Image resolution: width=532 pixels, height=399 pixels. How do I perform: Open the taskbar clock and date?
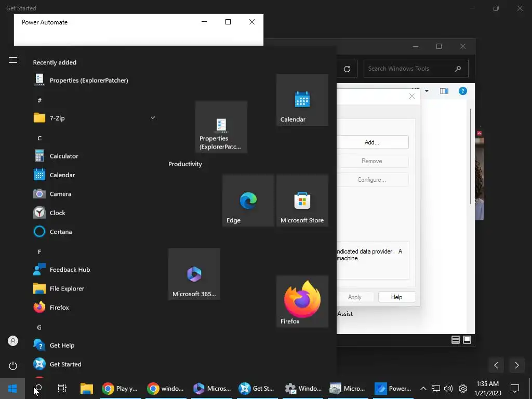pos(487,389)
